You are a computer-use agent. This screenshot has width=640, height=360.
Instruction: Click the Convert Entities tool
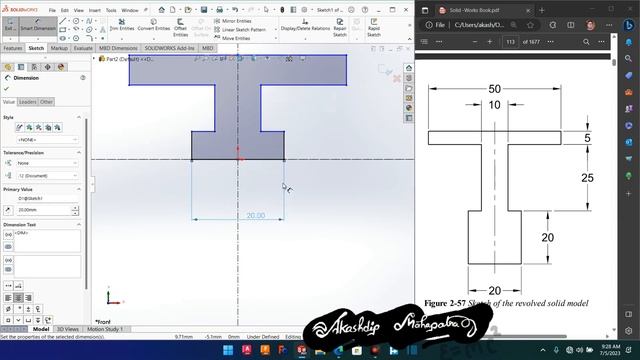(x=153, y=25)
